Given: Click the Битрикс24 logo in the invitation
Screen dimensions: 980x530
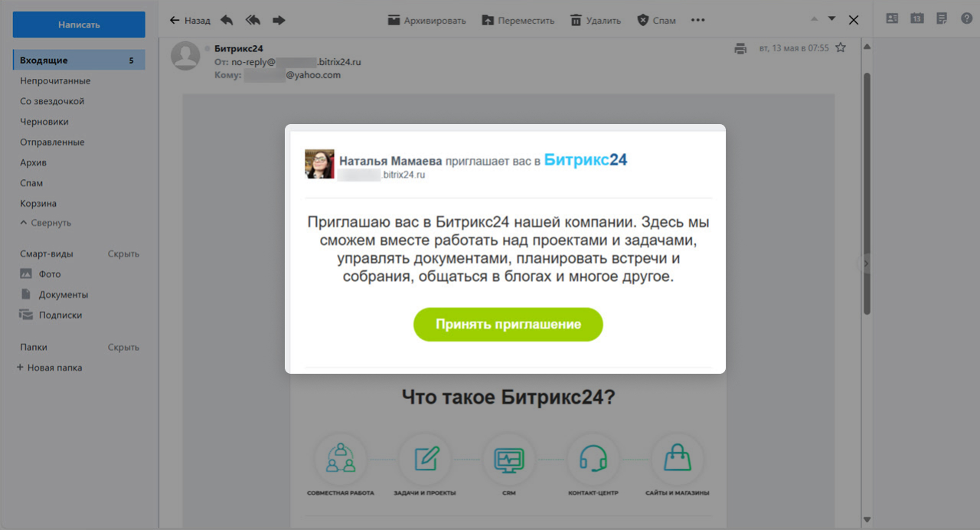Looking at the screenshot, I should click(x=586, y=159).
